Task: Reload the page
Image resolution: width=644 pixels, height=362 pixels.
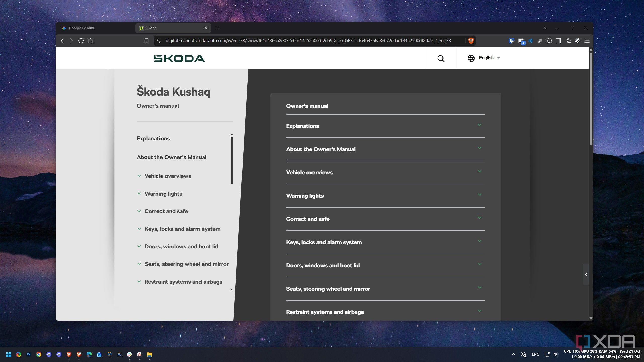Action: [81, 41]
